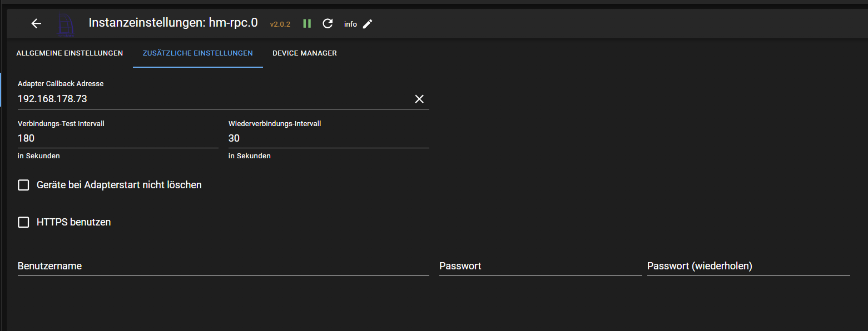This screenshot has width=868, height=331.
Task: Pause the hm-rpc.0 instance
Action: [x=307, y=23]
